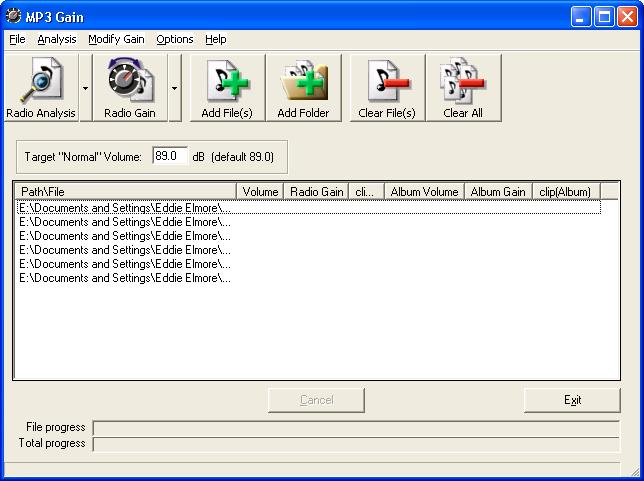Select the second file row in list

click(x=309, y=222)
